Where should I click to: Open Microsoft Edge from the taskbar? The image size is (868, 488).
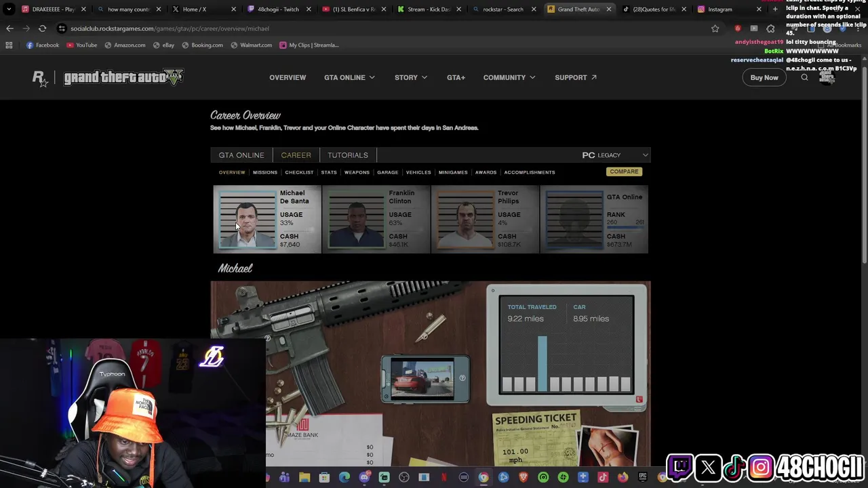click(x=344, y=477)
